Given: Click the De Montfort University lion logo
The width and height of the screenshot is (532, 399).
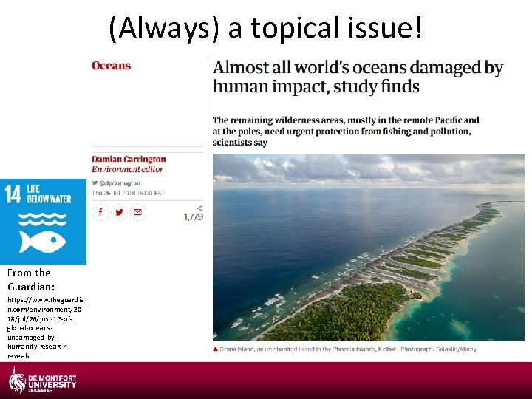Looking at the screenshot, I should point(18,381).
